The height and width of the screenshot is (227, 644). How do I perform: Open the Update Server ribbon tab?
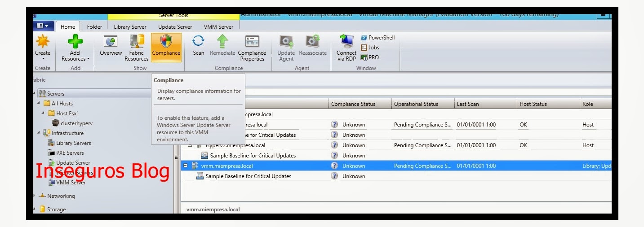tap(175, 27)
